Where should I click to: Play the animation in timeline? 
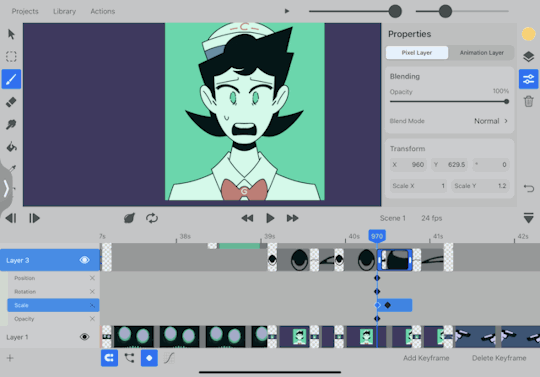pyautogui.click(x=270, y=218)
